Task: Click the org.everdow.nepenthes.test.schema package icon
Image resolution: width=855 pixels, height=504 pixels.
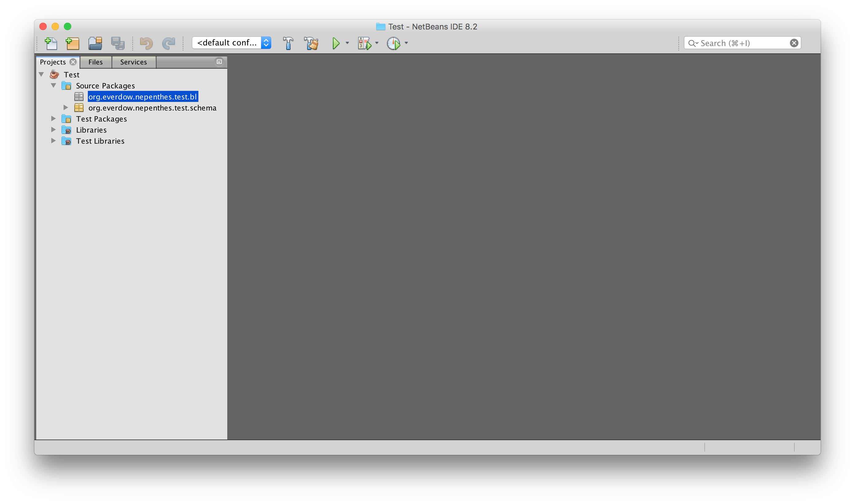Action: 79,108
